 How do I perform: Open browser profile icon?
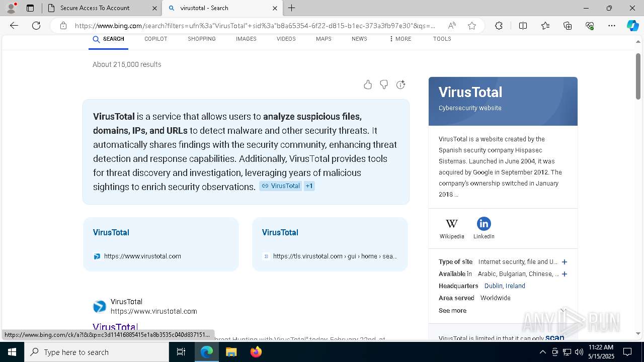click(11, 8)
